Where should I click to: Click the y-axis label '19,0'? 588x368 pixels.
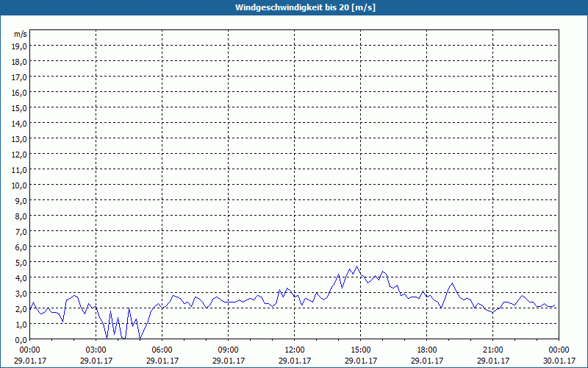pyautogui.click(x=21, y=46)
